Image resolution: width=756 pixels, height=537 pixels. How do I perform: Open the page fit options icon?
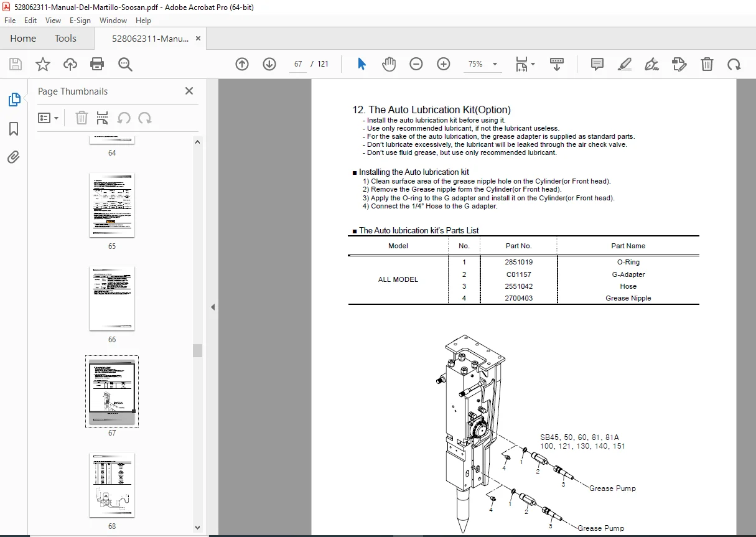[525, 64]
